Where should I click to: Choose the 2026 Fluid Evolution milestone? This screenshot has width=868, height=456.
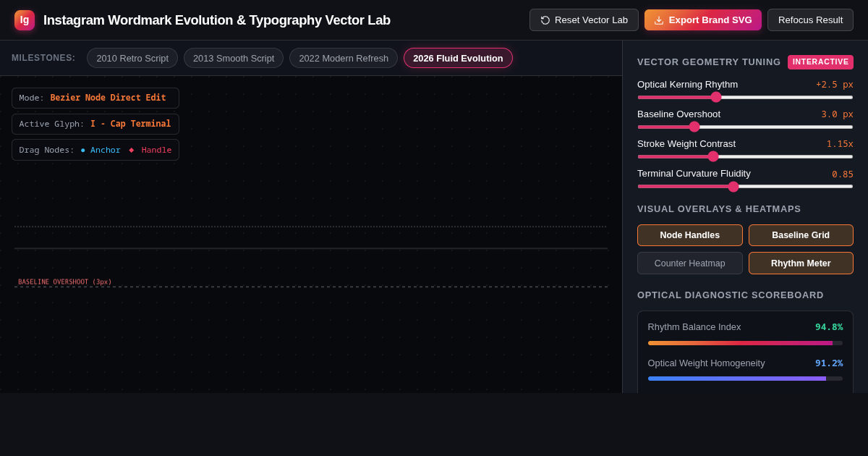click(x=458, y=58)
